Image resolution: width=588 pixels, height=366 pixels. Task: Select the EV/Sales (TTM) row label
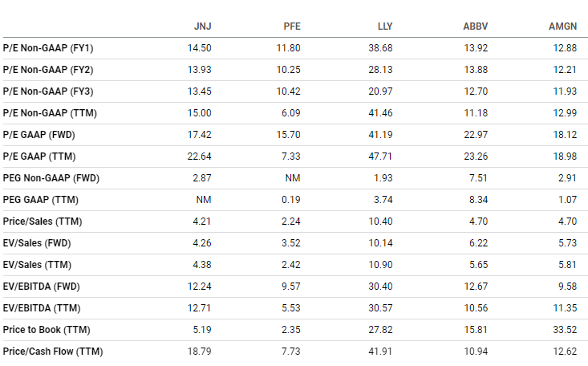click(x=37, y=265)
